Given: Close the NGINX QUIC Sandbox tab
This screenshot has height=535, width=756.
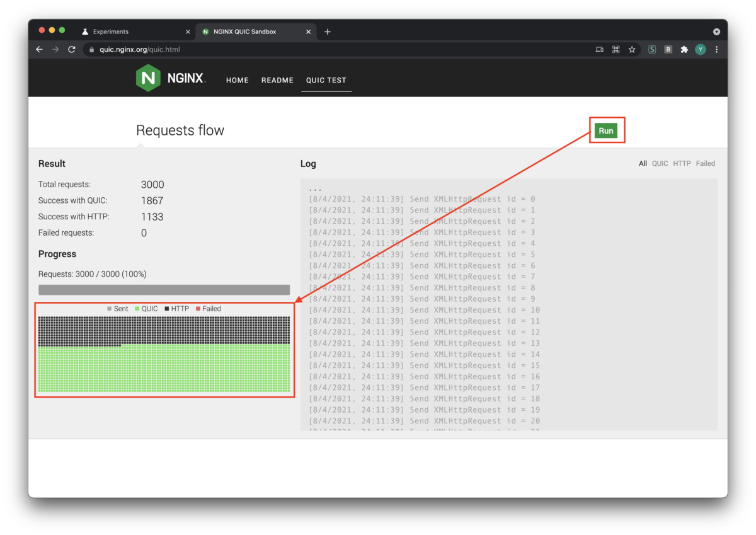Looking at the screenshot, I should coord(308,32).
